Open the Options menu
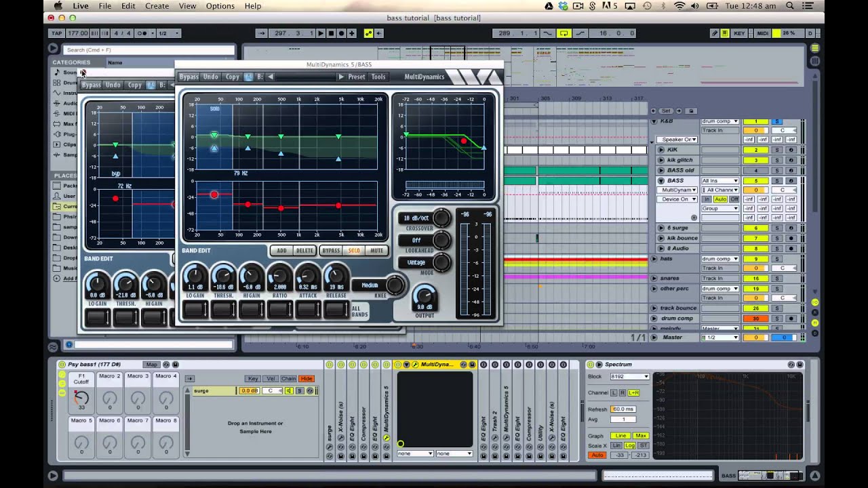 coord(220,6)
